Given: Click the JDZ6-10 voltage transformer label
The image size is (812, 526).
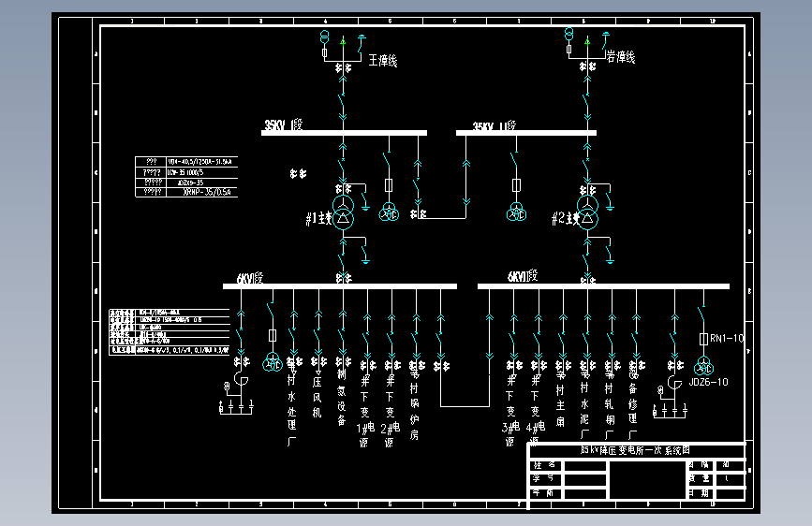Looking at the screenshot, I should click(708, 382).
